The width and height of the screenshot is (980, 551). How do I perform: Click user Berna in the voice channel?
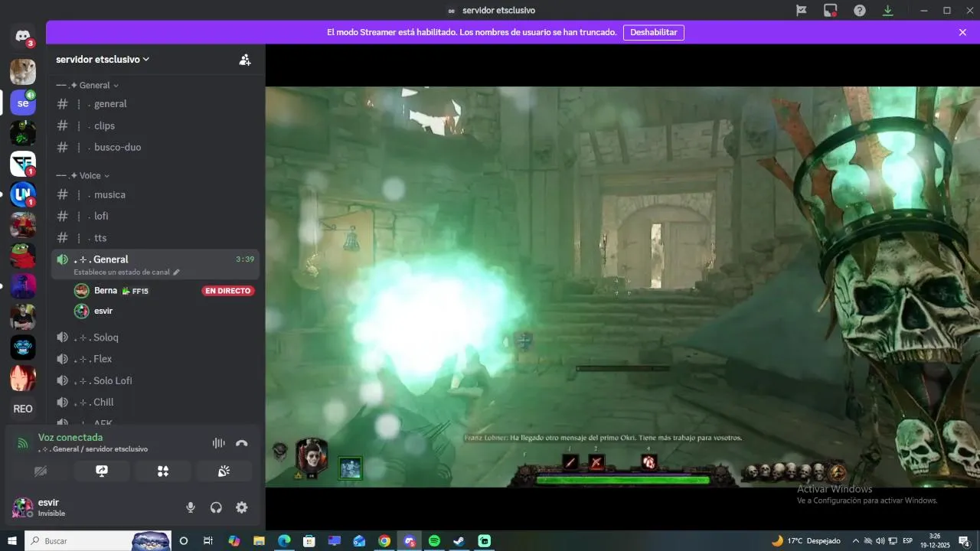click(x=106, y=291)
